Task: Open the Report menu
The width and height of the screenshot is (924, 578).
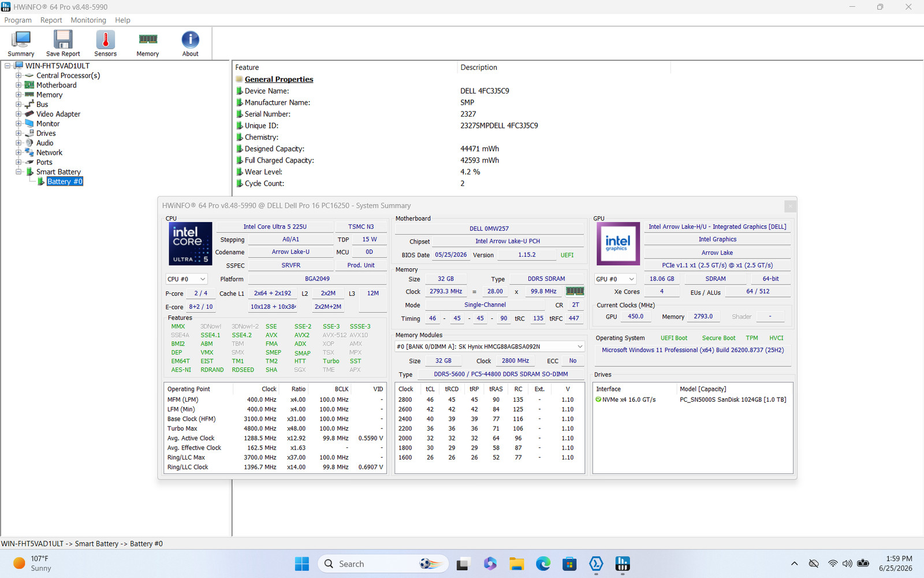Action: click(x=51, y=20)
